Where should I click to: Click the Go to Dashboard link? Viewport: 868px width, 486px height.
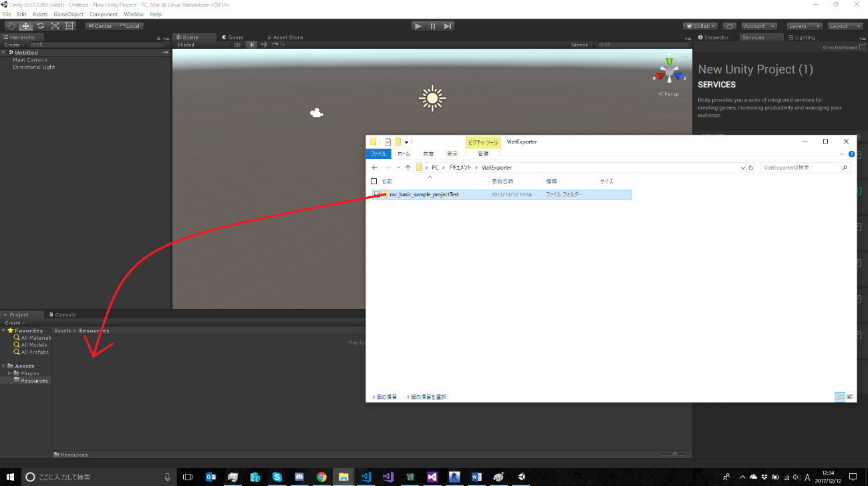[x=841, y=47]
